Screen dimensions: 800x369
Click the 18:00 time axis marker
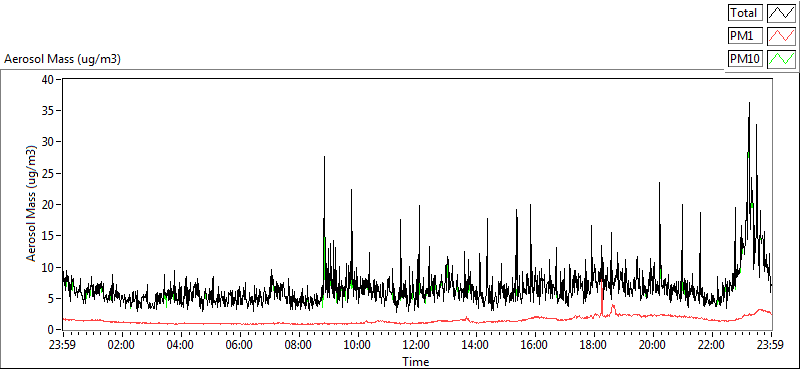pos(593,345)
